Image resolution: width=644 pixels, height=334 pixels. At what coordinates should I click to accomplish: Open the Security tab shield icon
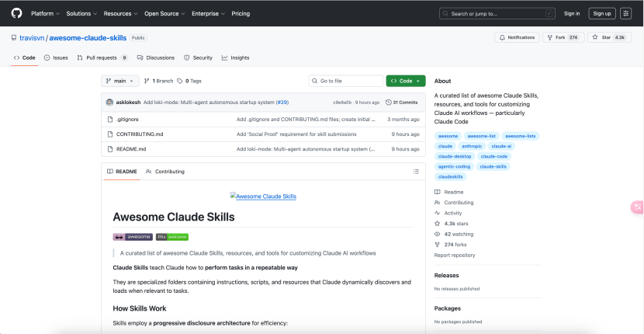(x=187, y=57)
